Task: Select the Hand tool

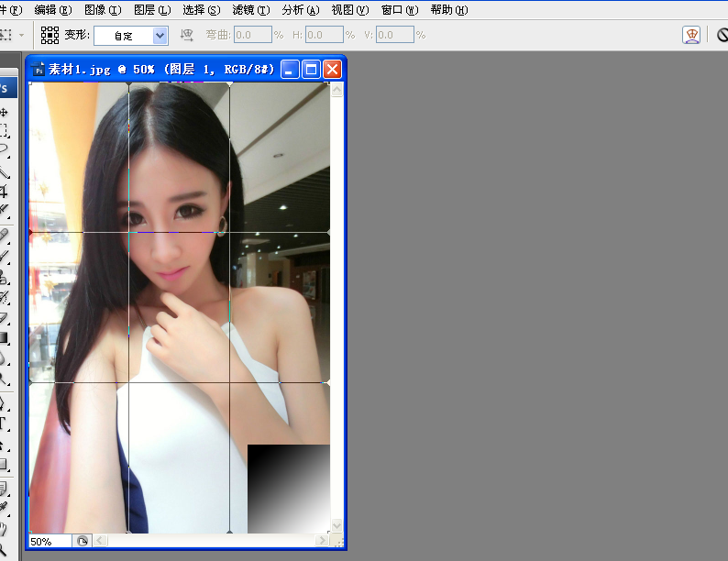Action: coord(4,529)
